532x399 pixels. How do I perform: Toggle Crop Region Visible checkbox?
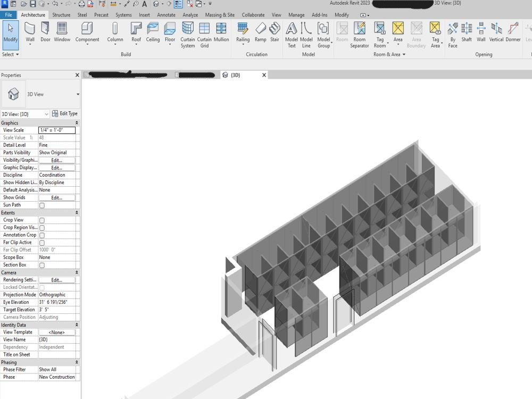pyautogui.click(x=42, y=228)
